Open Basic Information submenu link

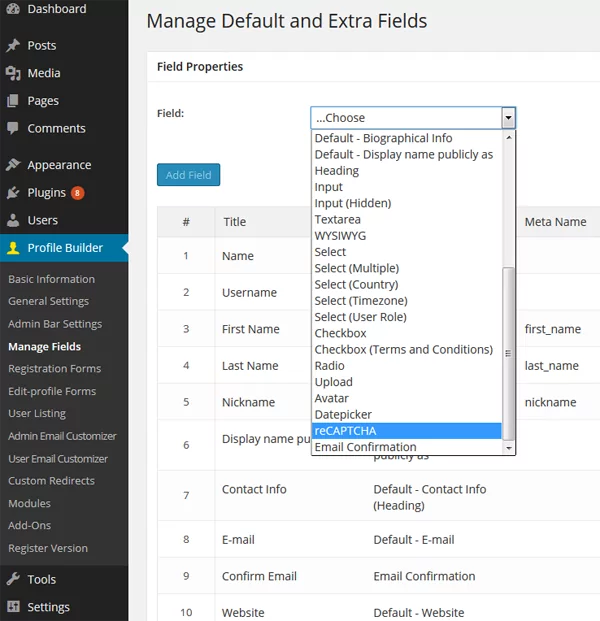pos(51,279)
